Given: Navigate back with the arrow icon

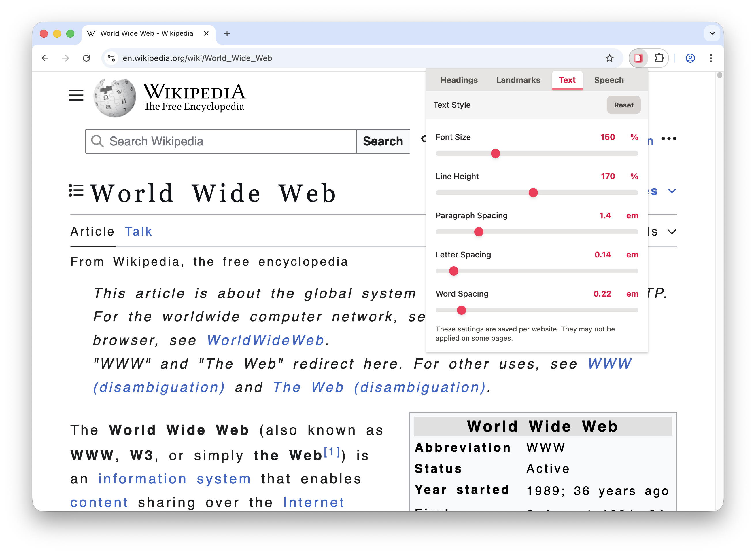Looking at the screenshot, I should click(45, 58).
